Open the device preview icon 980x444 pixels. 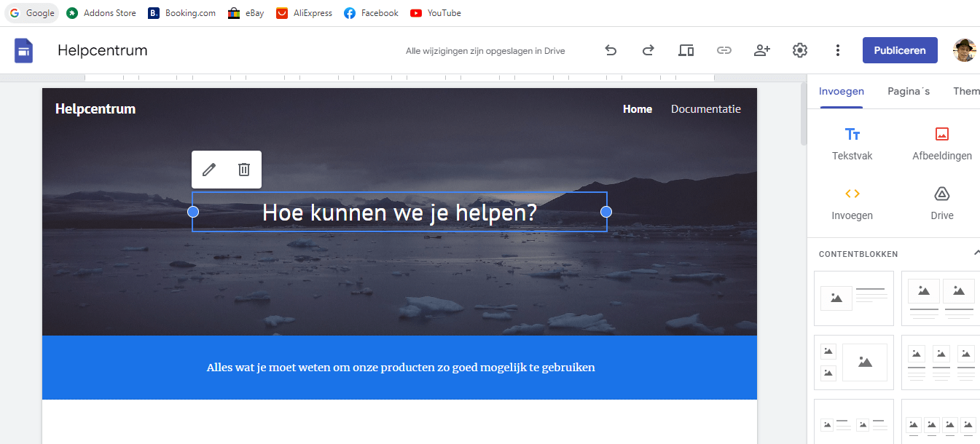pos(686,50)
